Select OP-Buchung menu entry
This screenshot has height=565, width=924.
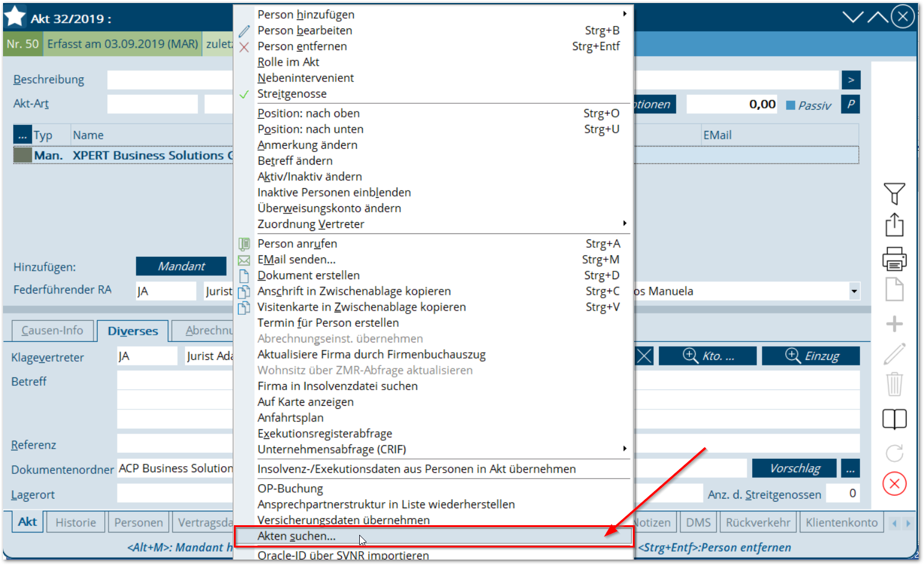[433, 489]
